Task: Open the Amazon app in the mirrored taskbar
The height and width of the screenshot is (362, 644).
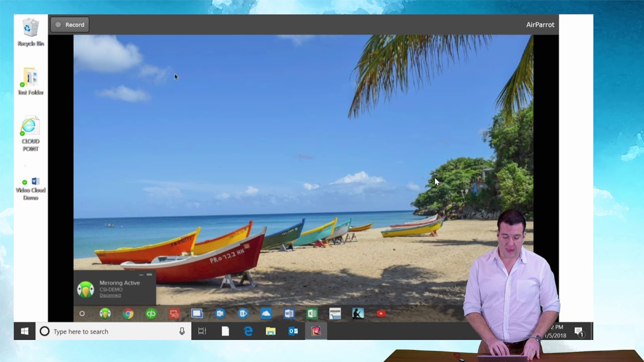Action: [x=335, y=314]
